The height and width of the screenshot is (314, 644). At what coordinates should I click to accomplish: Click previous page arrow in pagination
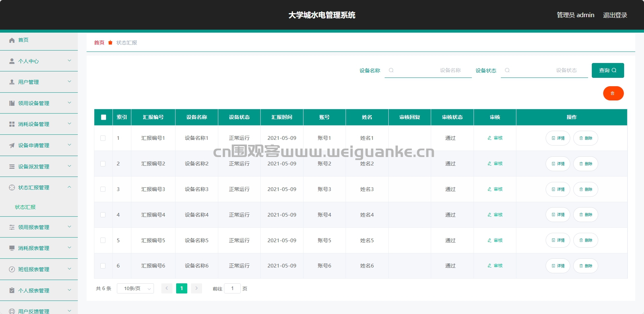tap(167, 288)
